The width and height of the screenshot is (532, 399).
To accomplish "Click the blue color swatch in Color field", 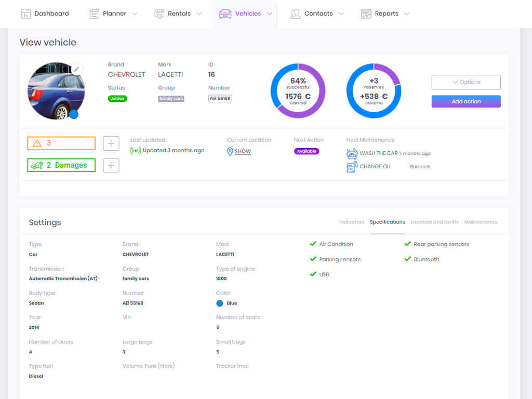I will [x=220, y=303].
